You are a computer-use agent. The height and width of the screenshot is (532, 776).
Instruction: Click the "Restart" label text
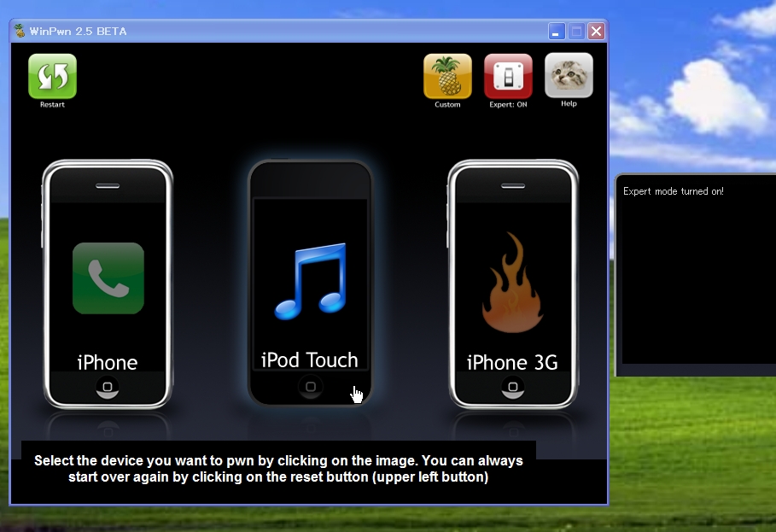tap(52, 104)
